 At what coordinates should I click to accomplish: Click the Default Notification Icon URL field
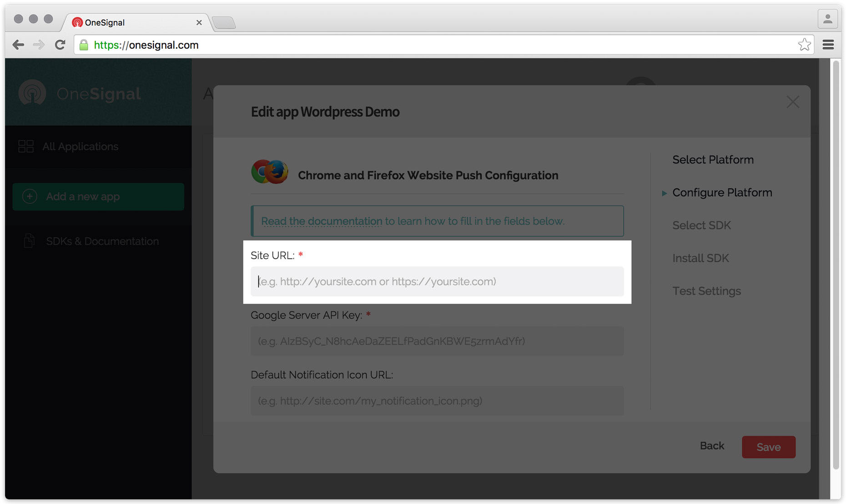pos(437,401)
